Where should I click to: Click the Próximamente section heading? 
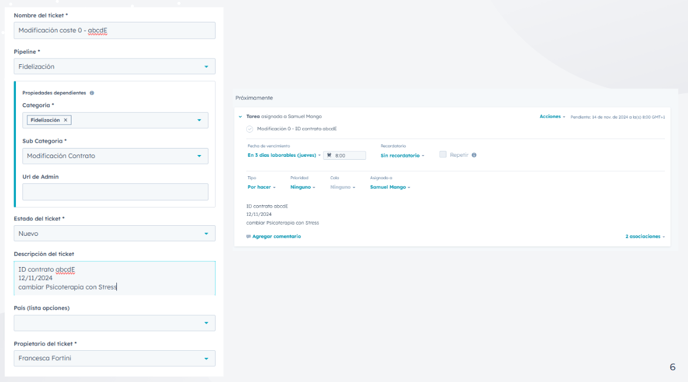(254, 98)
